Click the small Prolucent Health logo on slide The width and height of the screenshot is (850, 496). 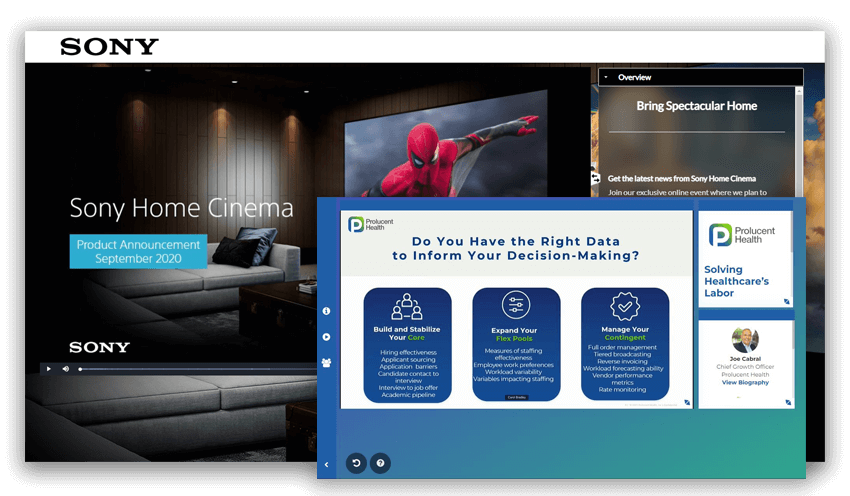point(371,224)
